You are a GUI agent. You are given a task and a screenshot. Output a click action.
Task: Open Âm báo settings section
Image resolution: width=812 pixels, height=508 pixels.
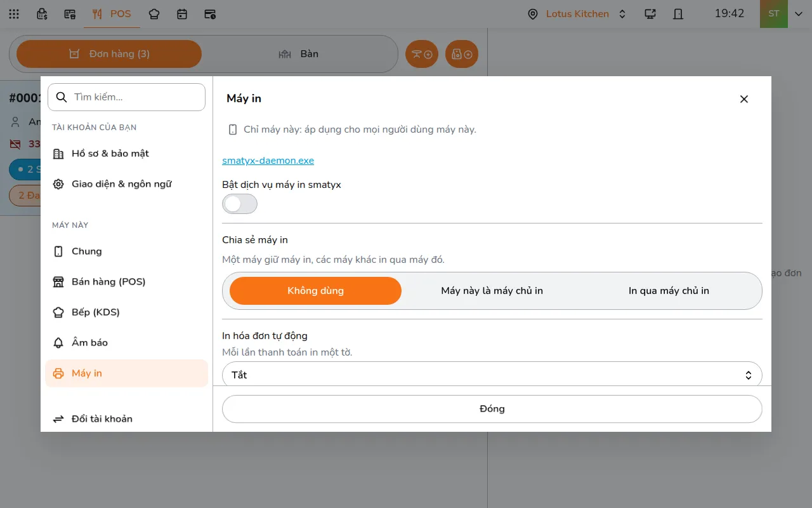[x=127, y=343]
